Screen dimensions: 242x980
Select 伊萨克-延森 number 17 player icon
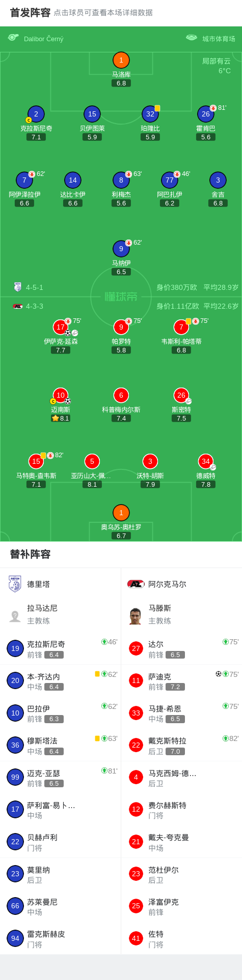coord(61,327)
